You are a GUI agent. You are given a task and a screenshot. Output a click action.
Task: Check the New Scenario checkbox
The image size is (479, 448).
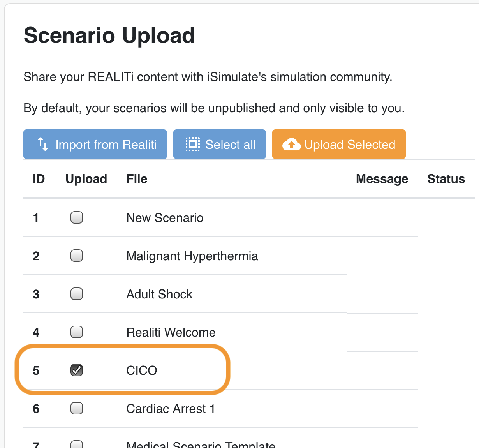pos(77,217)
